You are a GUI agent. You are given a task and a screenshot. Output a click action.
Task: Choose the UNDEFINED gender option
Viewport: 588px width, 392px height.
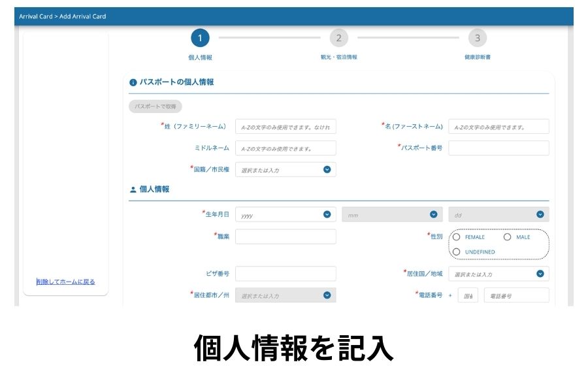457,252
